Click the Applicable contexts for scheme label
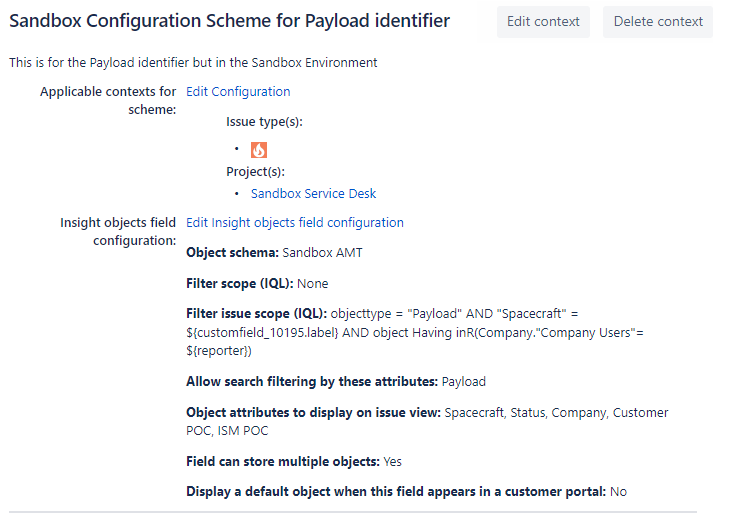This screenshot has height=514, width=738. (x=108, y=100)
